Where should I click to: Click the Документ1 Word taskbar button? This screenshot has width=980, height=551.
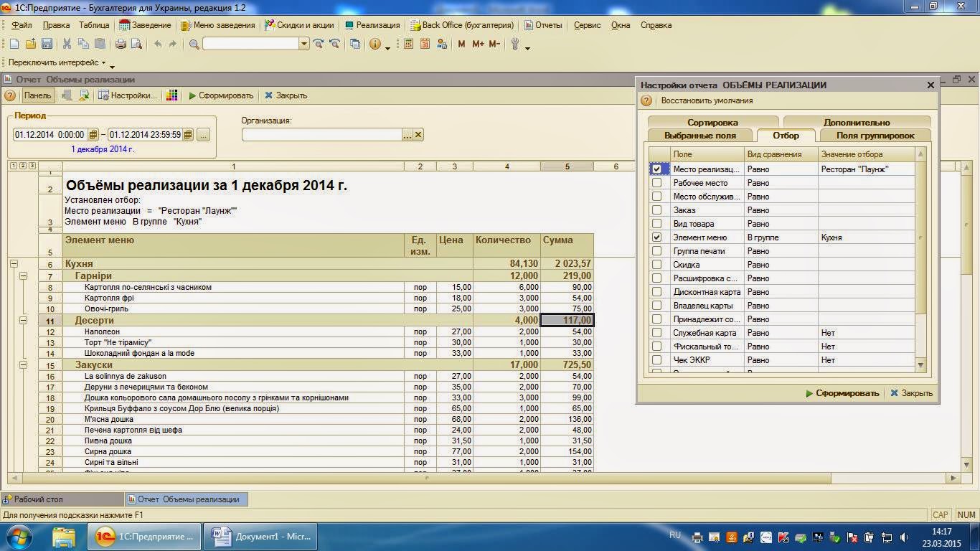(259, 536)
